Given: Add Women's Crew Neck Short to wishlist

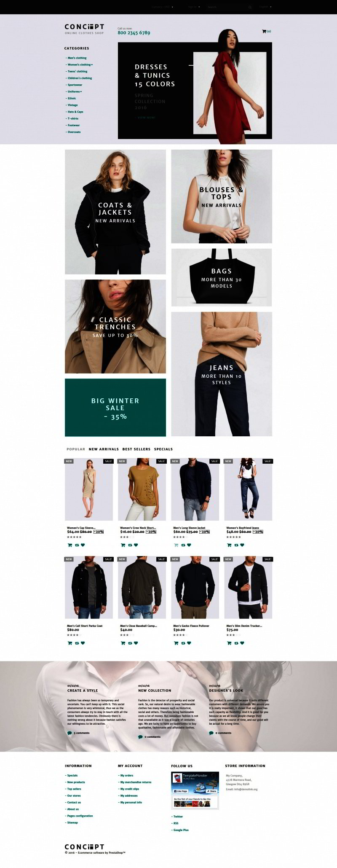Looking at the screenshot, I should (136, 545).
